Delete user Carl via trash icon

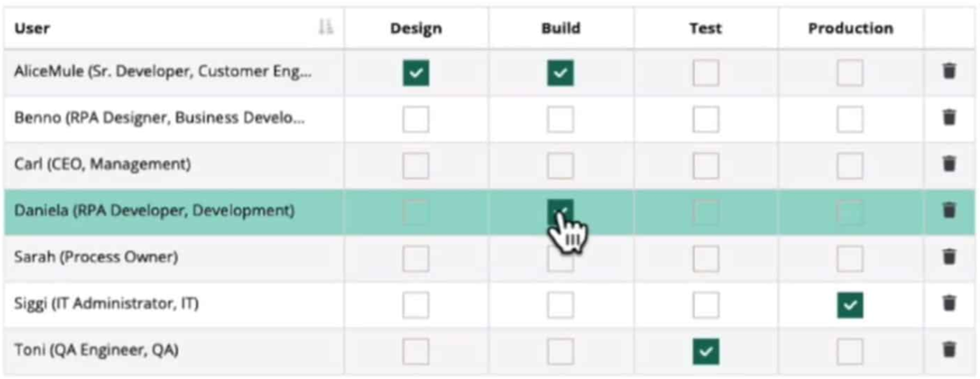point(949,164)
